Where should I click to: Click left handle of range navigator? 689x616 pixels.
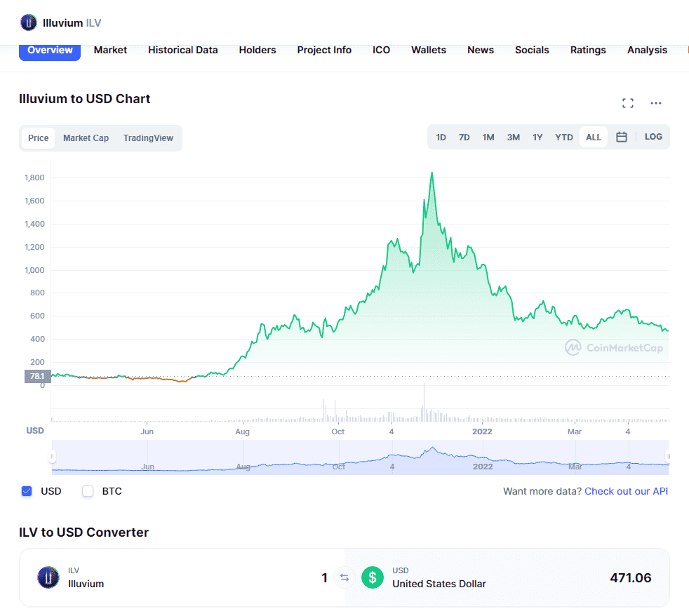[52, 457]
